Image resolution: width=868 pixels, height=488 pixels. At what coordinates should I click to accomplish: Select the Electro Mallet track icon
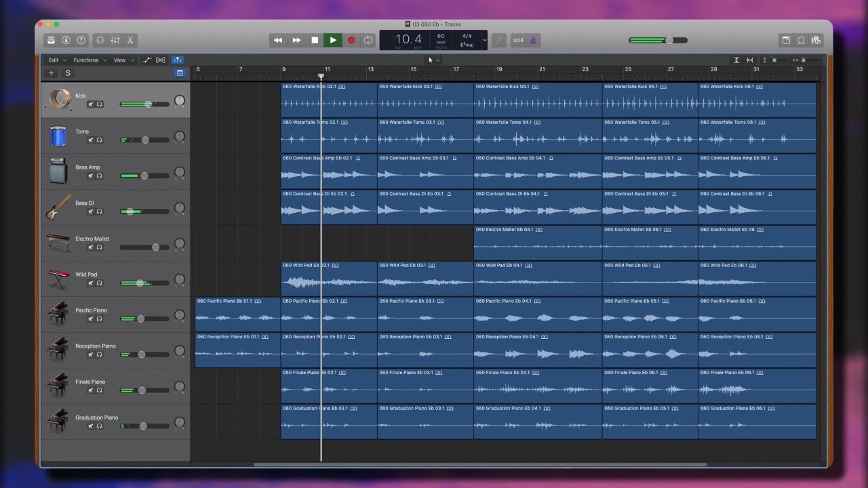(x=58, y=243)
